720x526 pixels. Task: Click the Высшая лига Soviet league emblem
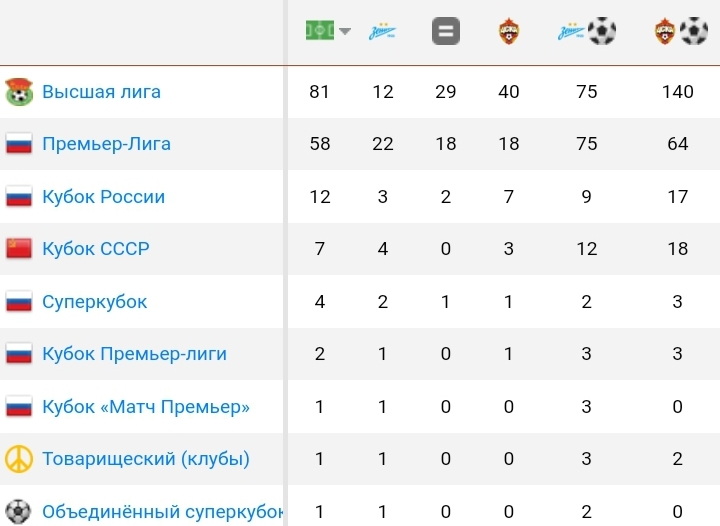[x=19, y=92]
